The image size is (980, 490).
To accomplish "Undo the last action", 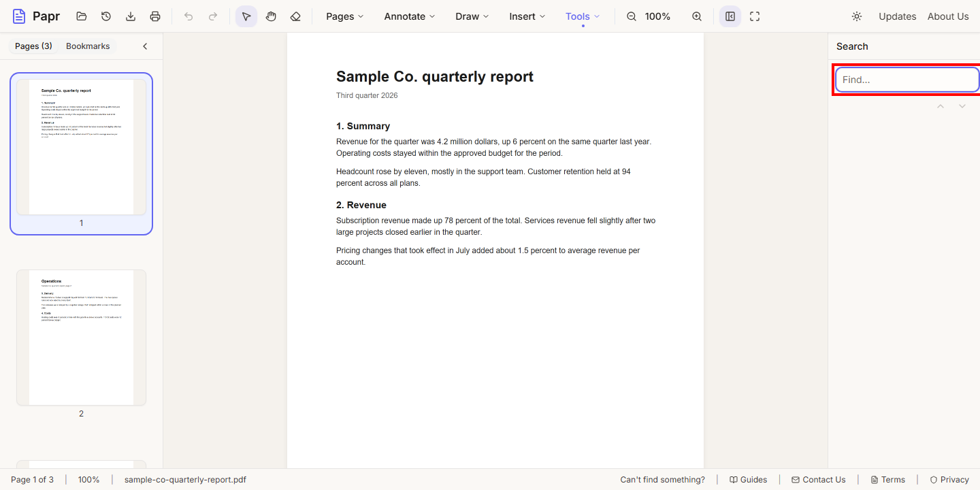I will coord(189,16).
